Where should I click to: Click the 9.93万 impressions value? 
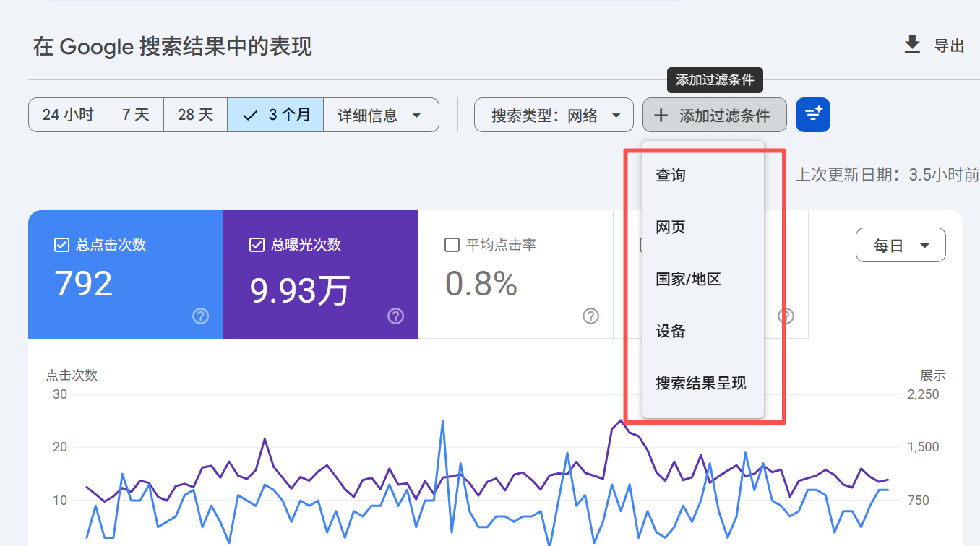point(300,290)
